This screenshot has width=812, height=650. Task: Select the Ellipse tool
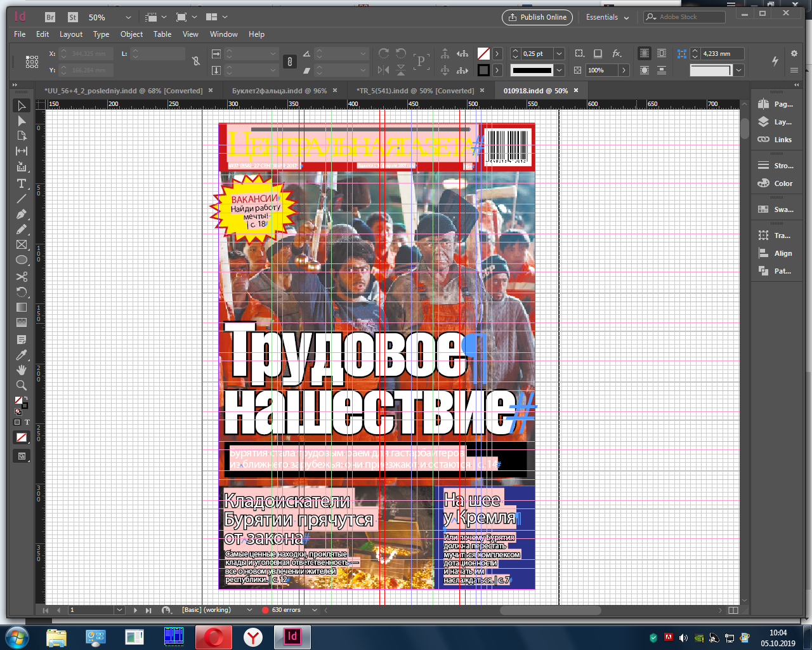[x=22, y=260]
